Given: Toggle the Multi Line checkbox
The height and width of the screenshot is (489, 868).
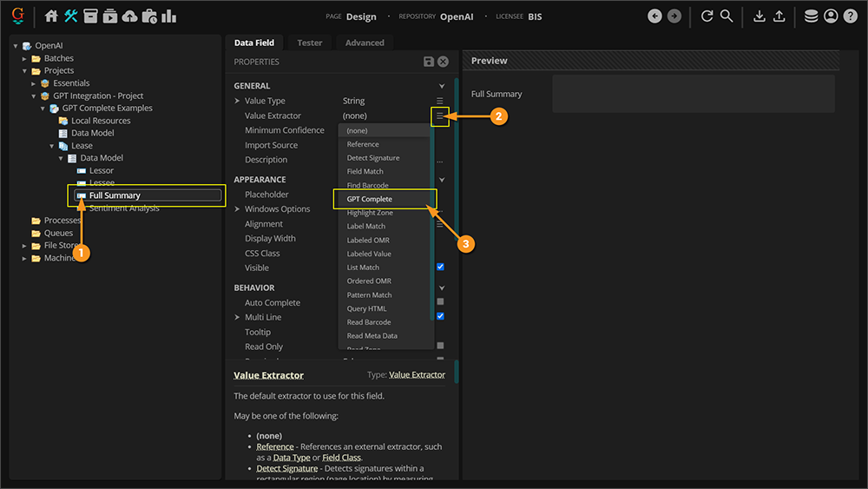Looking at the screenshot, I should [441, 316].
